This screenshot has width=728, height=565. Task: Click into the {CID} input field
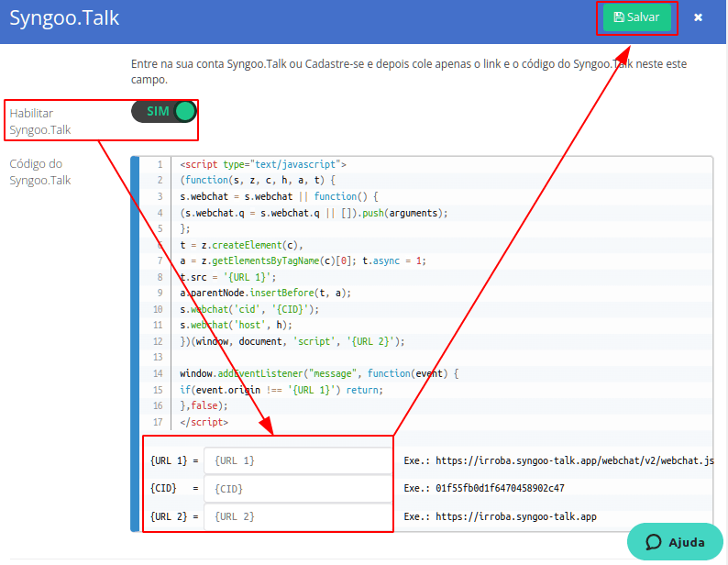tap(297, 489)
